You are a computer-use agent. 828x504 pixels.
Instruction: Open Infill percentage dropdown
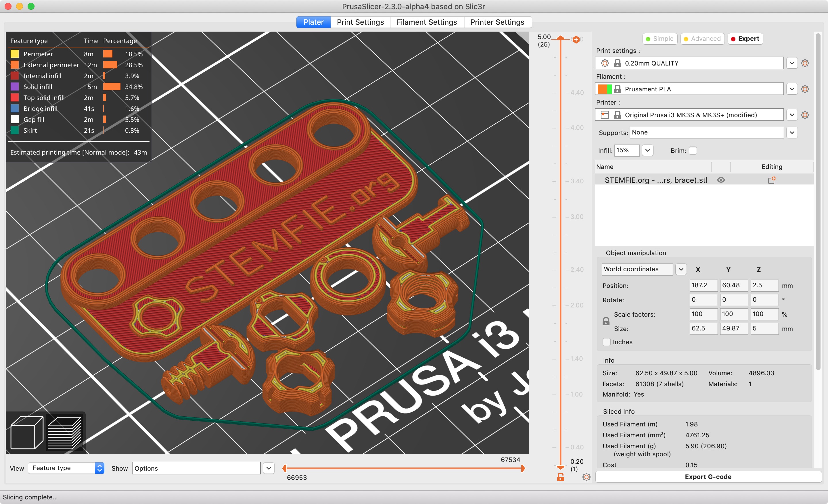click(x=647, y=151)
